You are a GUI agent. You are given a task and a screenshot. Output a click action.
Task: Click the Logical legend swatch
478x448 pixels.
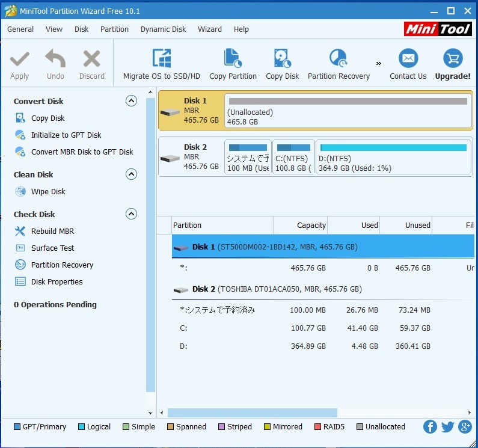click(81, 426)
